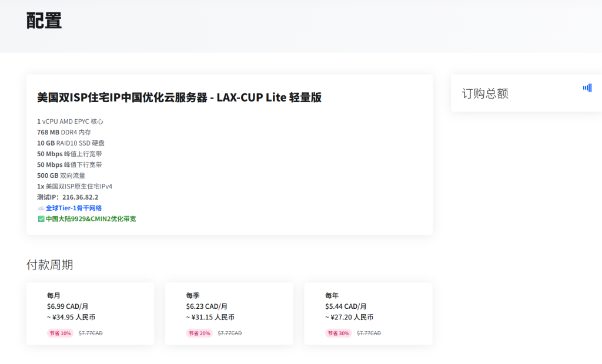Image resolution: width=602 pixels, height=364 pixels.
Task: Click the 配置 page heading
Action: [44, 21]
